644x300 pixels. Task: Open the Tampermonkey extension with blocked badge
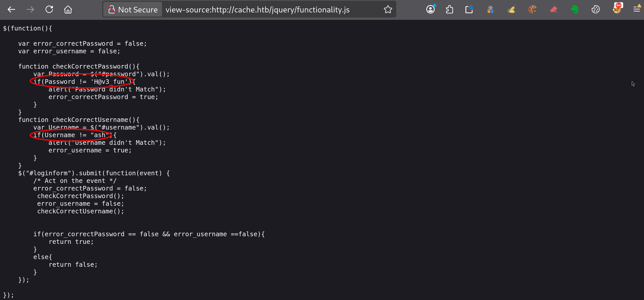click(x=617, y=9)
